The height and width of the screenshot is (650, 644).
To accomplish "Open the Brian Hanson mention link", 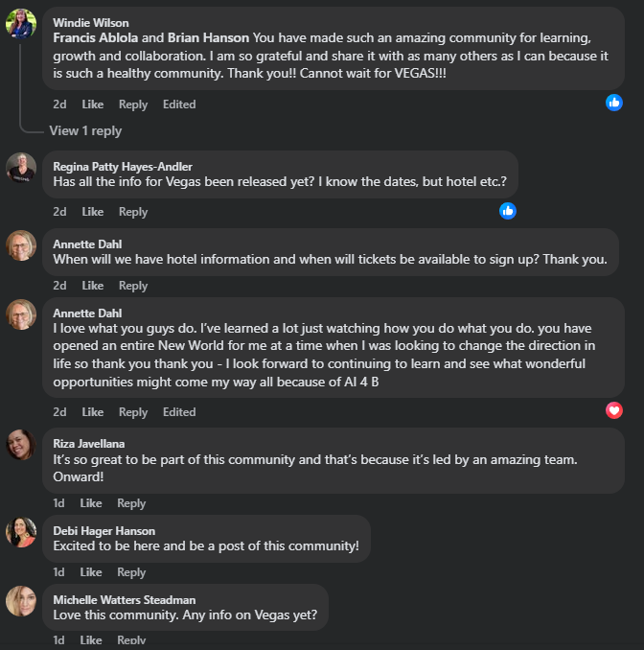I will pos(208,37).
